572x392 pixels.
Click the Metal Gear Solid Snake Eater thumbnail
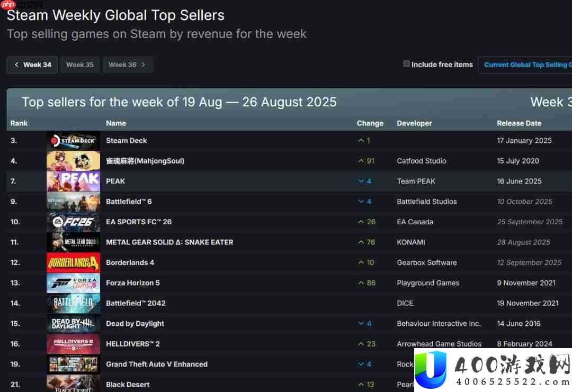point(73,242)
